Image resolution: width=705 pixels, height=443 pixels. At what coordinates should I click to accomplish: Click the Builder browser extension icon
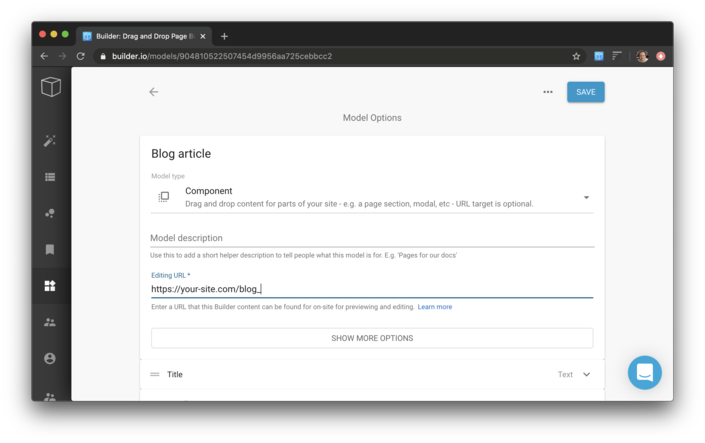pos(598,56)
